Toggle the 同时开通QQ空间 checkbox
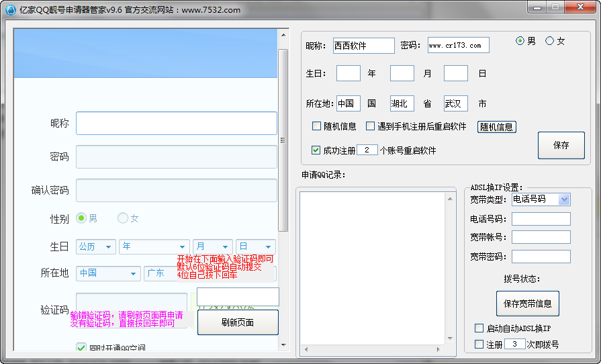Screen dimensions: 601x364 81,347
